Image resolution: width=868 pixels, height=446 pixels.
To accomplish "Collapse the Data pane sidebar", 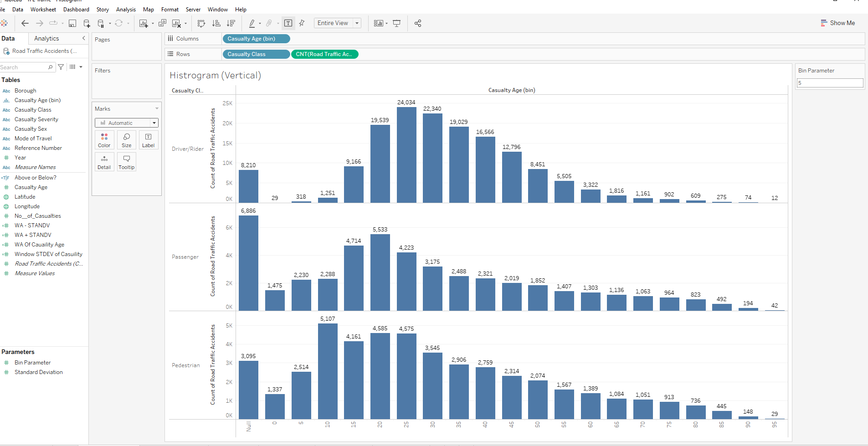I will pyautogui.click(x=83, y=38).
